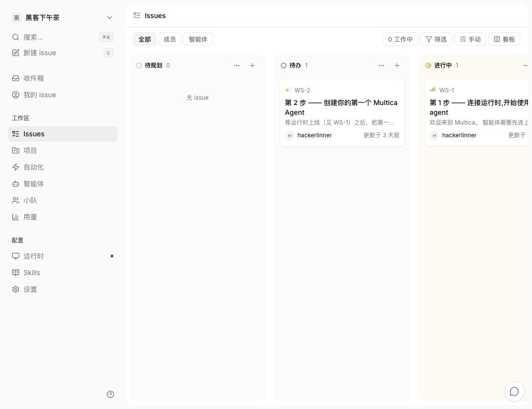The image size is (532, 409).
Task: Click the 项目 folder icon
Action: pos(16,150)
